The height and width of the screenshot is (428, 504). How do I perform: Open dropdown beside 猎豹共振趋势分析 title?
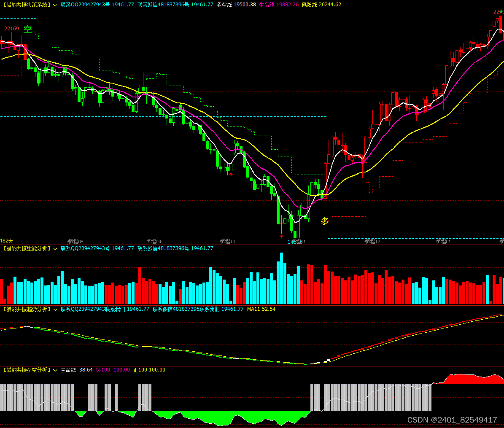(55, 310)
